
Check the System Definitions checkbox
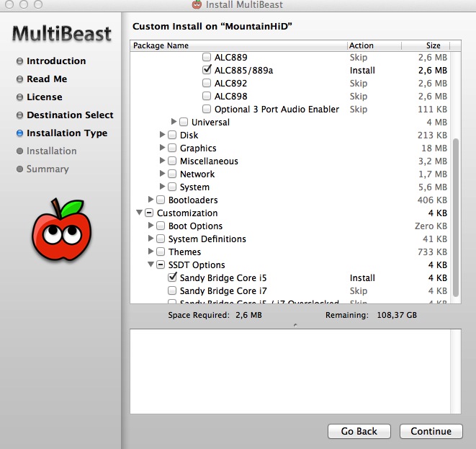click(x=161, y=239)
